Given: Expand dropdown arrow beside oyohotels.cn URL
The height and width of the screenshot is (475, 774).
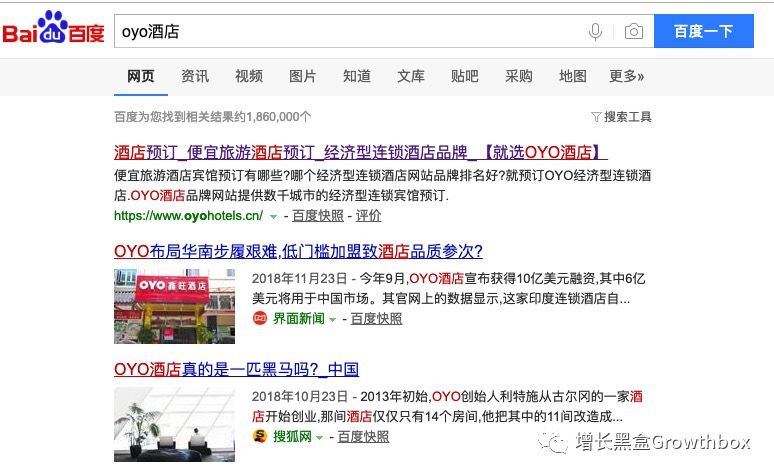Looking at the screenshot, I should [273, 217].
